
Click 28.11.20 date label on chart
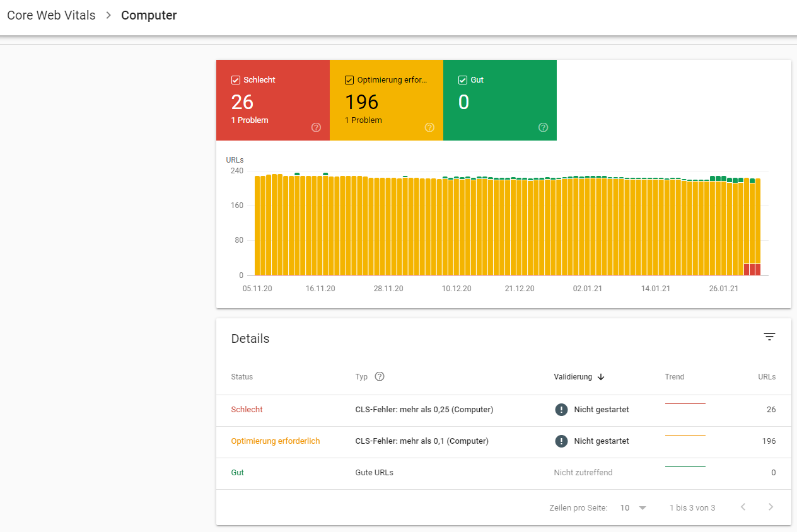coord(388,289)
